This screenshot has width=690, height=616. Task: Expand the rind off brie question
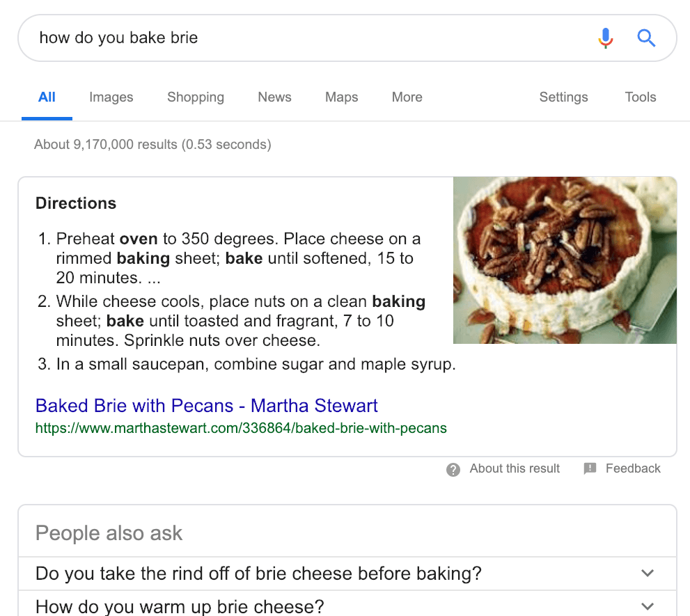pyautogui.click(x=648, y=574)
